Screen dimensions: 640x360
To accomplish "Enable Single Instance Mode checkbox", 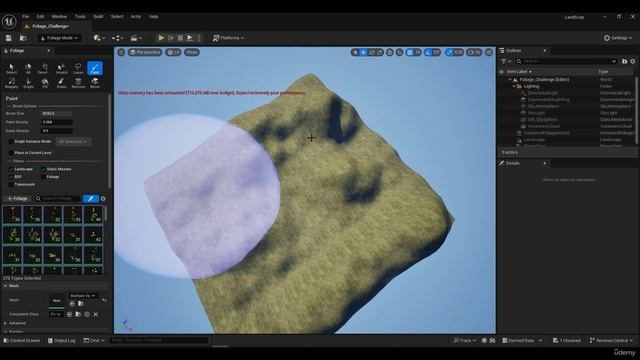I will [x=11, y=142].
